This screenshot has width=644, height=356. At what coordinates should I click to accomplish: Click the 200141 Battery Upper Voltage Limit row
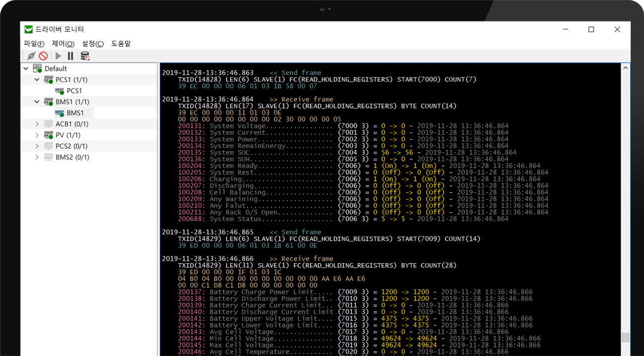[x=355, y=319]
